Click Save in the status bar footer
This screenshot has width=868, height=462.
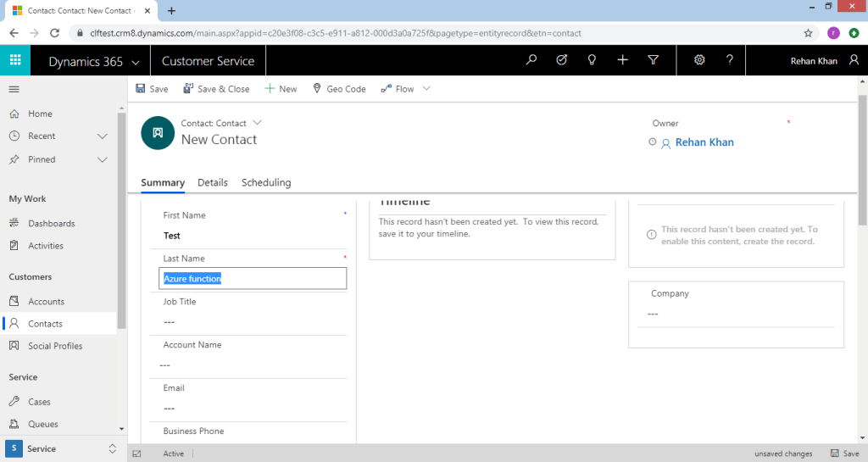(x=844, y=454)
